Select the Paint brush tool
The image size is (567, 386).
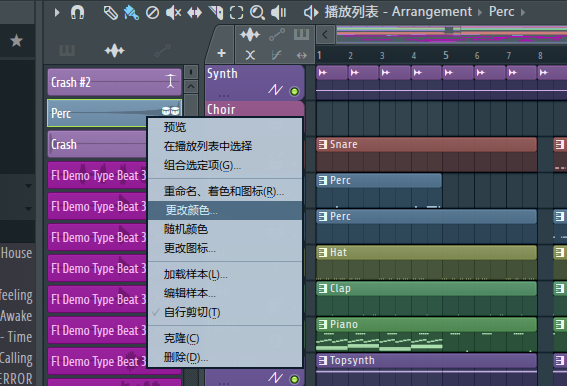tap(131, 13)
